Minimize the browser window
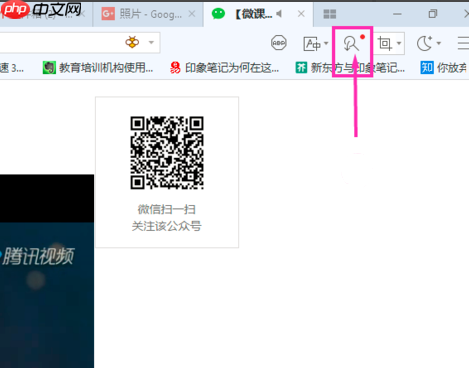This screenshot has height=368, width=469. [397, 14]
